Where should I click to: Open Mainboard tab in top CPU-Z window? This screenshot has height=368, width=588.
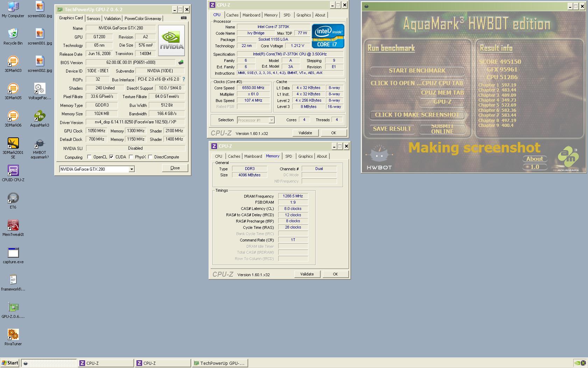pyautogui.click(x=251, y=15)
